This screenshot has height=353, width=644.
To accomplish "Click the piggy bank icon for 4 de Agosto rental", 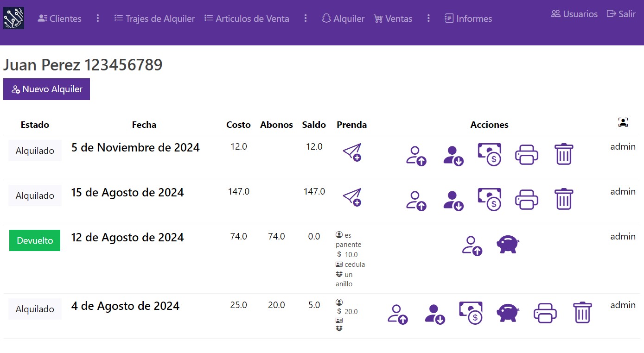I will coord(508,313).
